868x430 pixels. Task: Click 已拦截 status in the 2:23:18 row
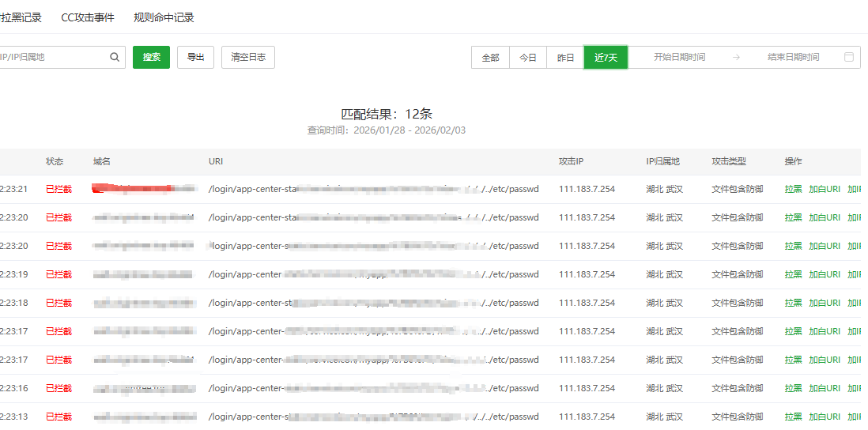58,304
